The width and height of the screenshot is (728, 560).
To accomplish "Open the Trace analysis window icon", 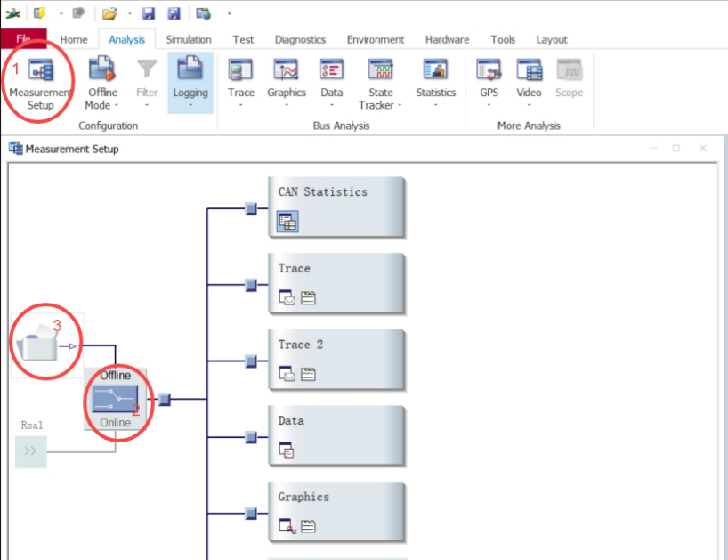I will (x=240, y=70).
